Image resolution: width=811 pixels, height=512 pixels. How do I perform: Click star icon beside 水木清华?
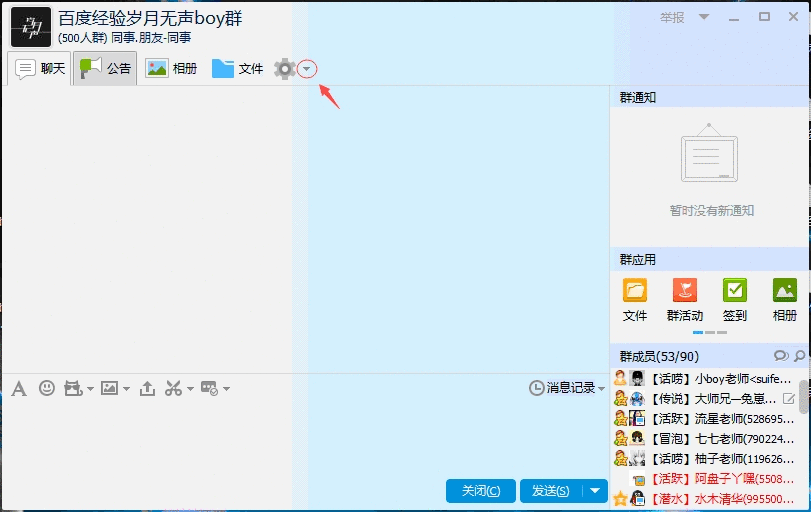(x=620, y=499)
